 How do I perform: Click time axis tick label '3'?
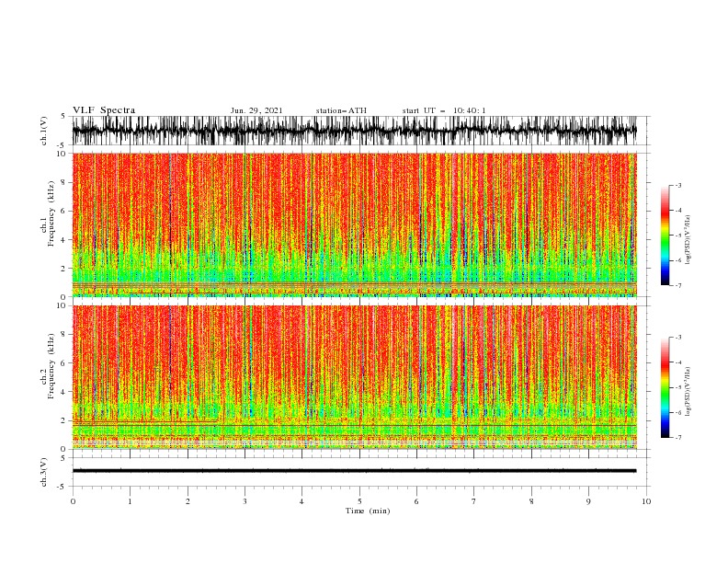pos(245,501)
